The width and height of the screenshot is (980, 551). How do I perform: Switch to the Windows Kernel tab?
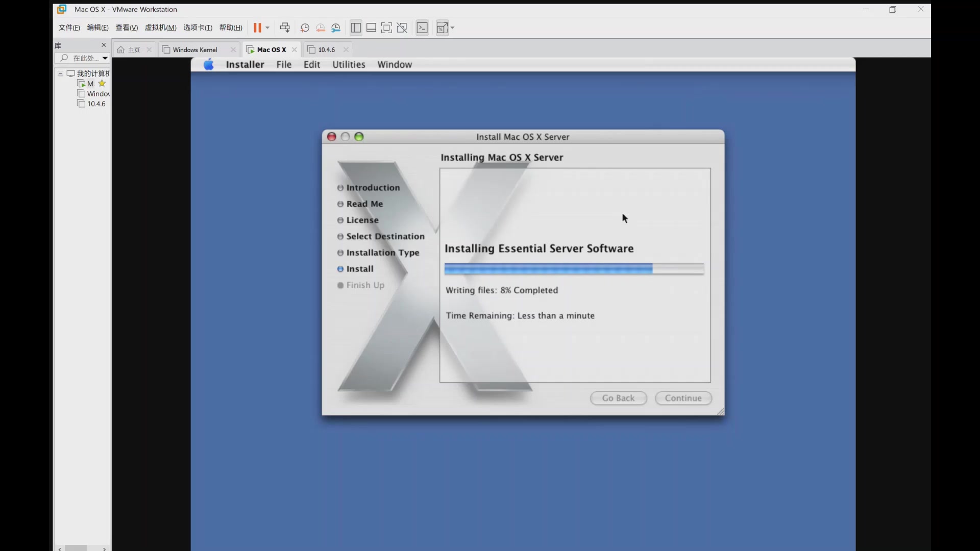195,49
